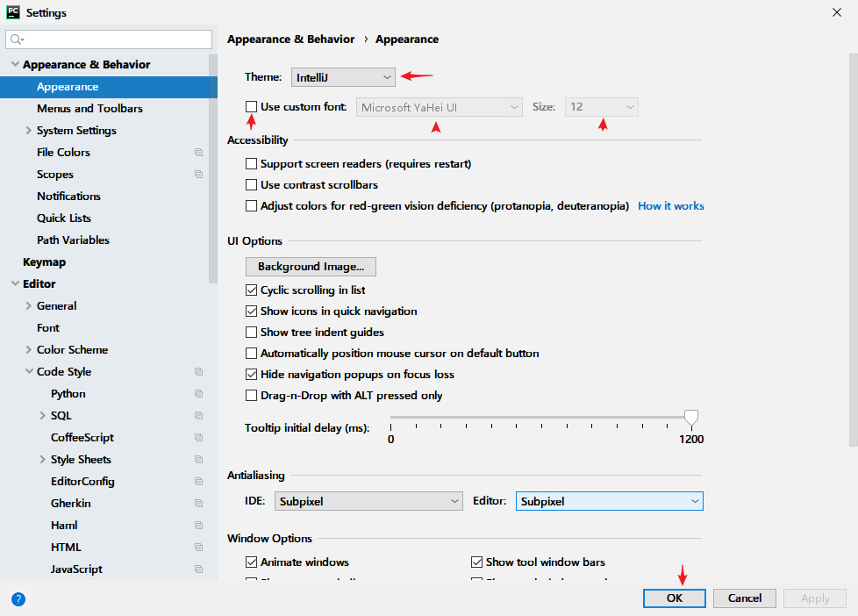Click project-level icon beside Haml
Viewport: 858px width, 616px height.
(198, 525)
